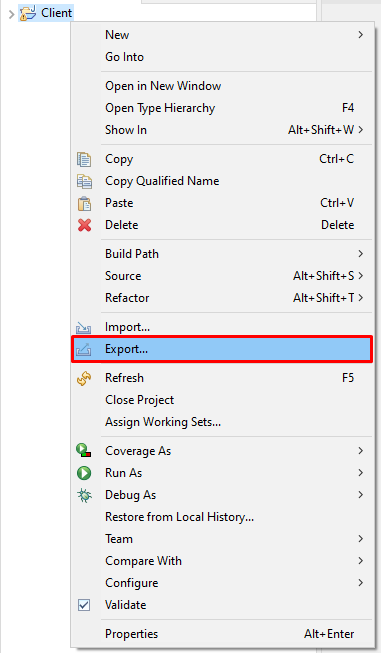Viewport: 381px width, 653px height.
Task: Select the Client project folder
Action: (46, 13)
